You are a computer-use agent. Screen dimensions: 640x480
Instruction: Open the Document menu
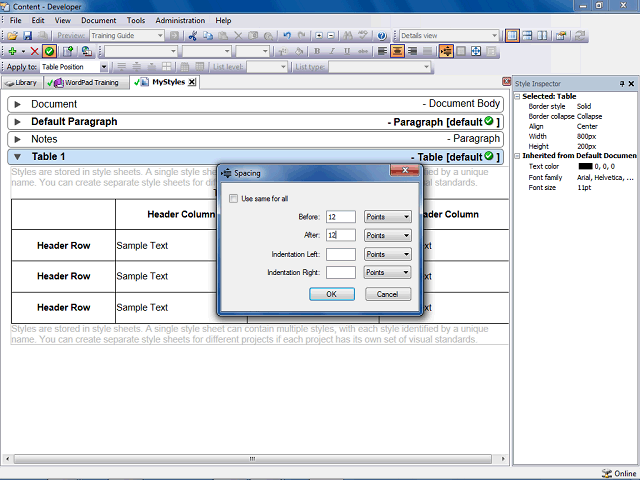[98, 20]
